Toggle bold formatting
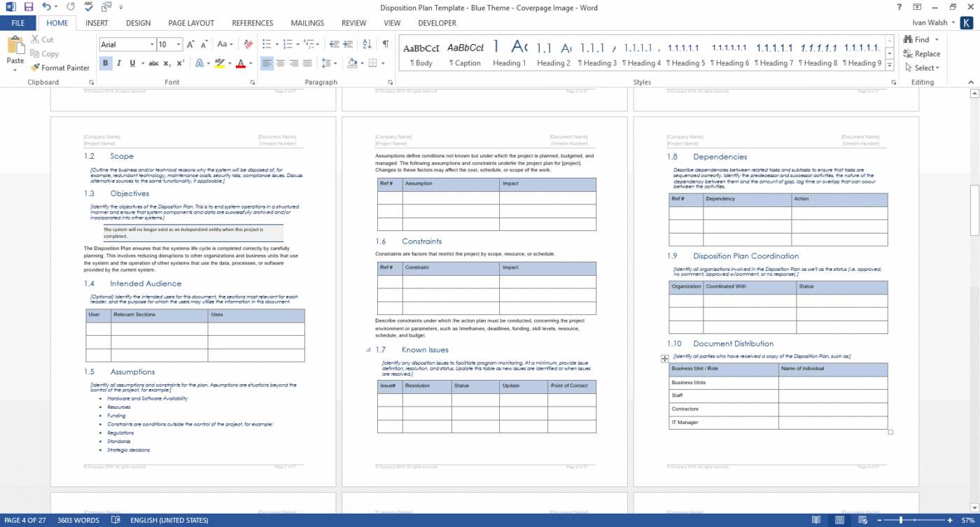Viewport: 980px width, 527px height. [106, 63]
